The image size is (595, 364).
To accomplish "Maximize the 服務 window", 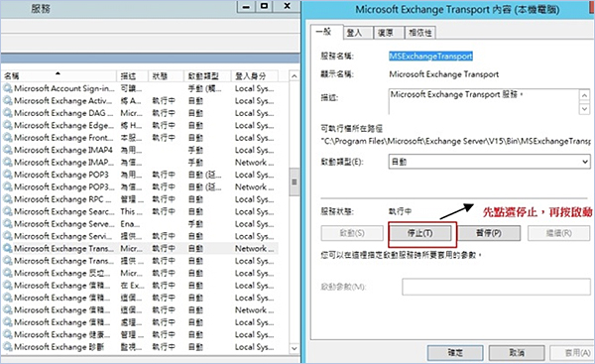I will click(x=265, y=6).
